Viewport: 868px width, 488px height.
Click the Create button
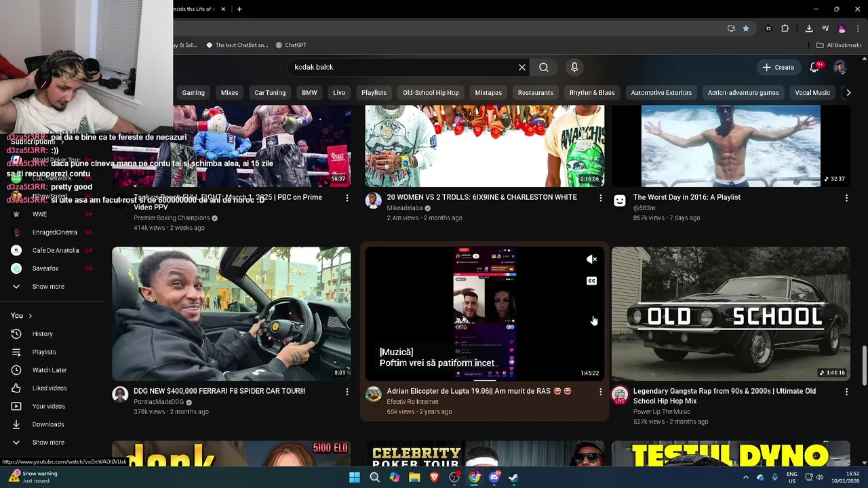coord(778,67)
